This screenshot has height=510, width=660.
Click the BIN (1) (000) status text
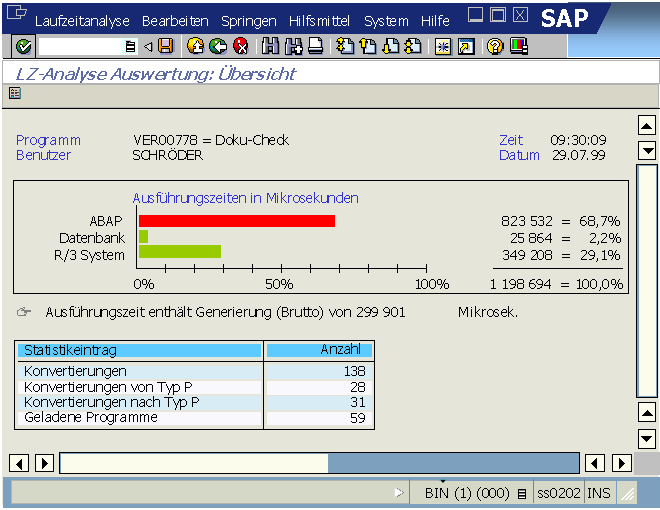pos(467,493)
